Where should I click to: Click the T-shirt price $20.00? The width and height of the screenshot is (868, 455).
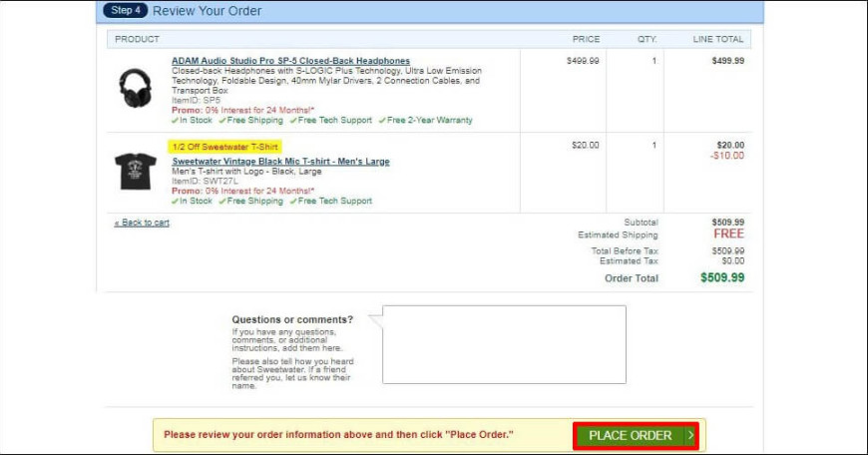(586, 145)
